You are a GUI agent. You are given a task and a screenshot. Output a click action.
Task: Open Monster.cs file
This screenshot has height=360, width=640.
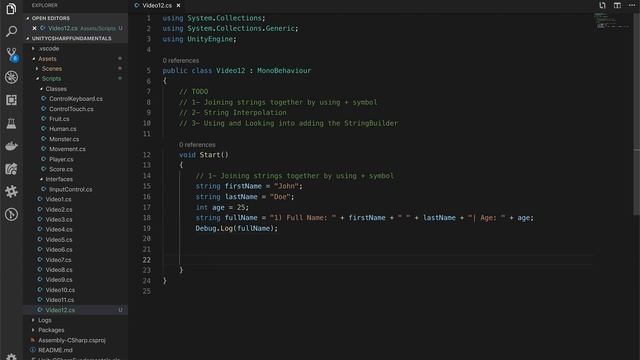64,139
